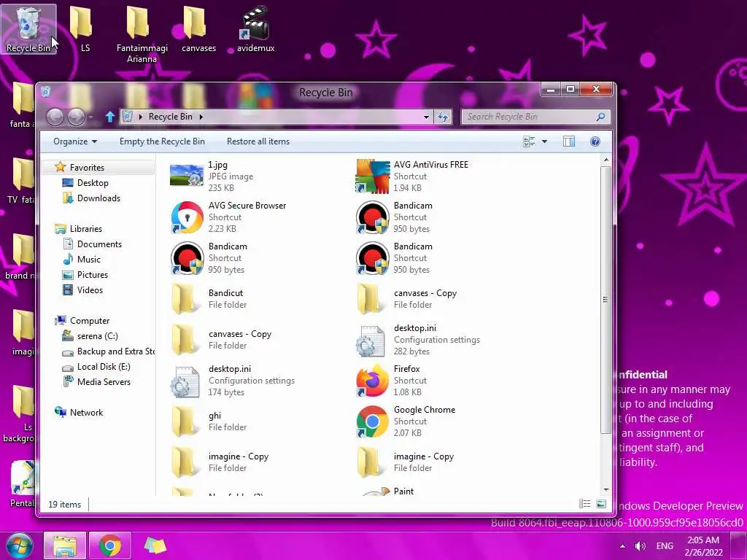Open File Explorer from the taskbar
This screenshot has width=747, height=560.
click(65, 545)
